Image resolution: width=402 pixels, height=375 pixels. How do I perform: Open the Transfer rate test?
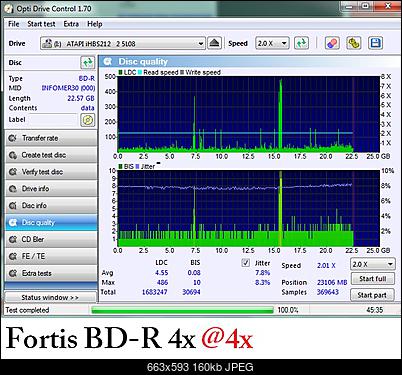pos(51,138)
